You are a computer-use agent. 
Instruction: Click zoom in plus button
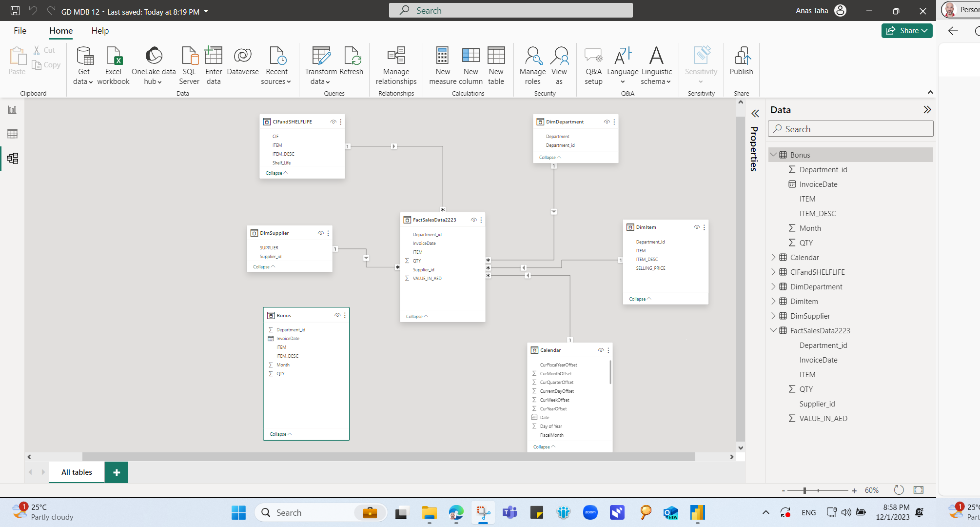854,490
